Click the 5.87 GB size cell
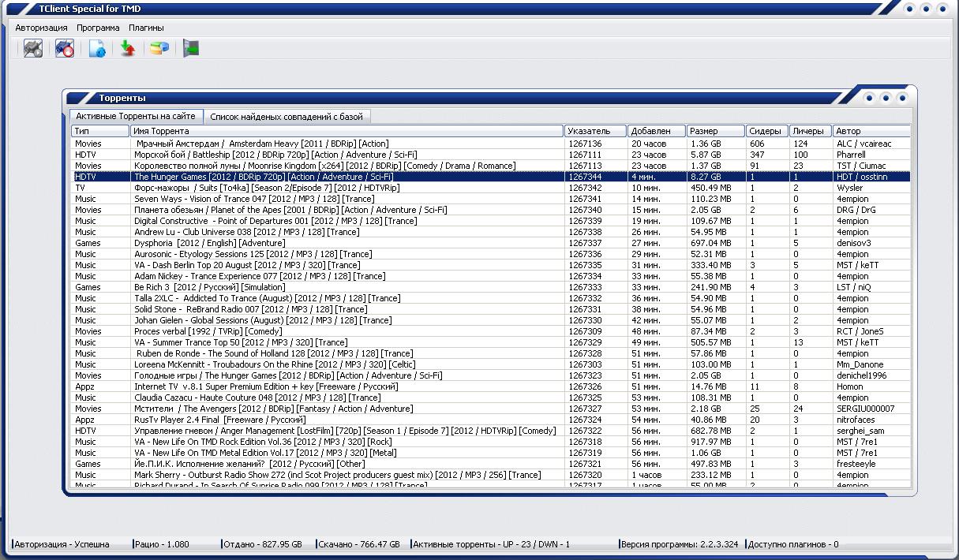 tap(706, 155)
